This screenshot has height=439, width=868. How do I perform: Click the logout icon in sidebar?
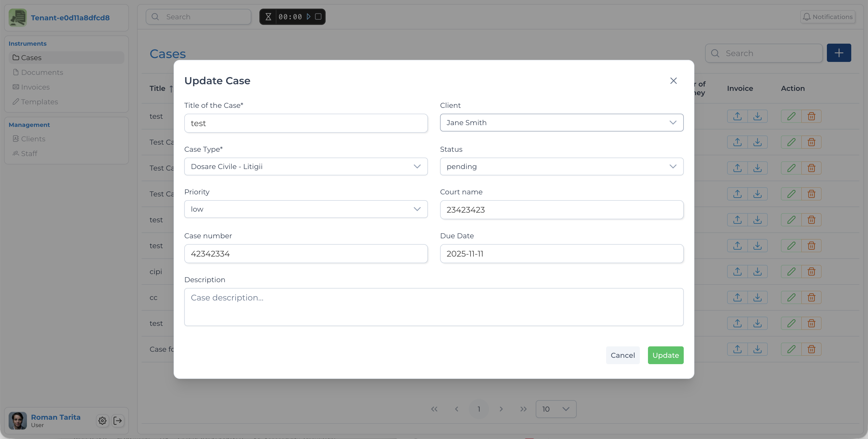(118, 420)
